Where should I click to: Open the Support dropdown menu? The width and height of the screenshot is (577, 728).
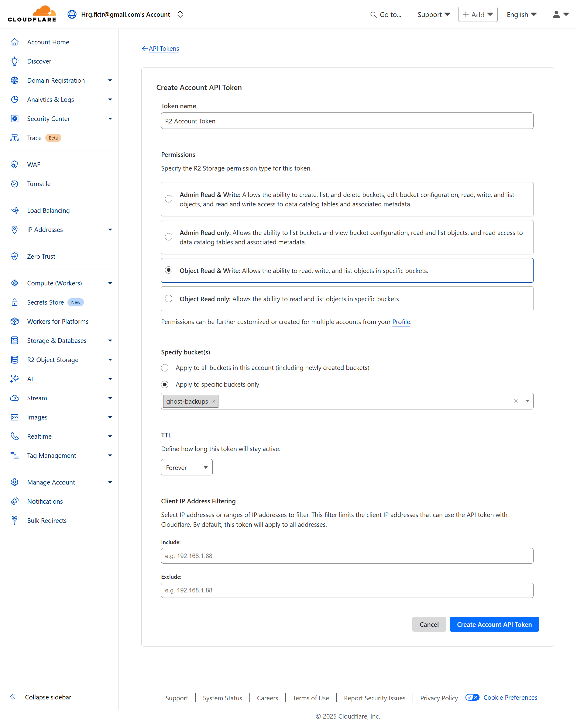click(x=434, y=15)
